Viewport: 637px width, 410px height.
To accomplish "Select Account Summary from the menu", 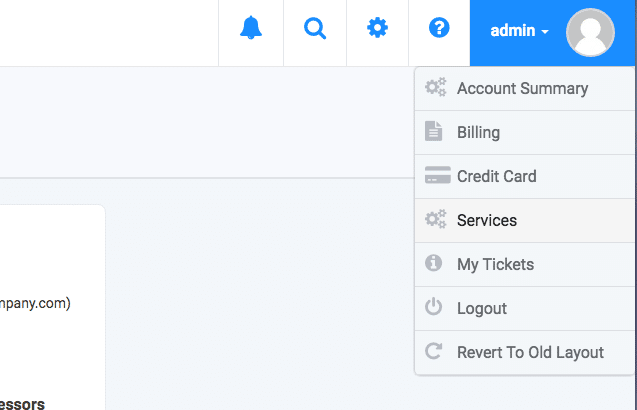I will tap(522, 88).
